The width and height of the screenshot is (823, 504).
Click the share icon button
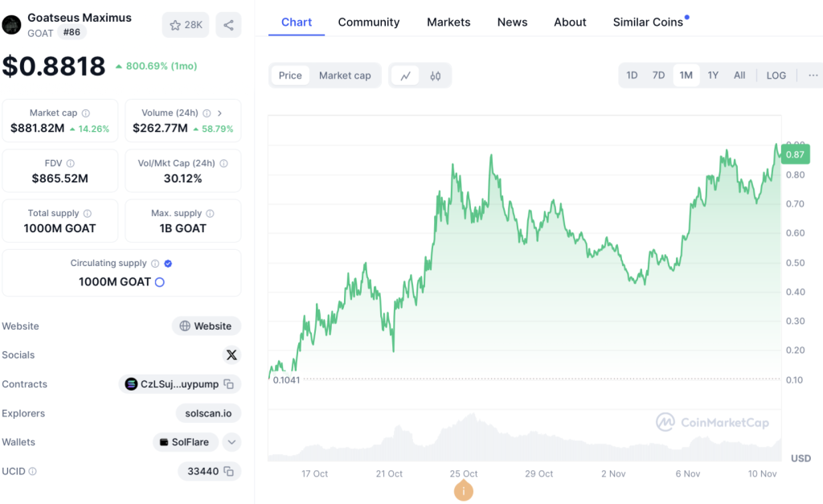pyautogui.click(x=228, y=25)
